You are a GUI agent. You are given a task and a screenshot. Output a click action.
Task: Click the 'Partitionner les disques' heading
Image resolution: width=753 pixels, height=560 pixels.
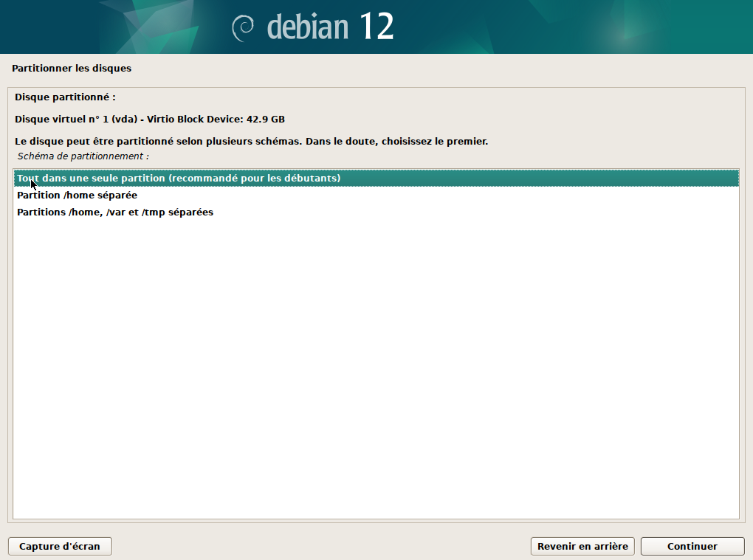pyautogui.click(x=72, y=68)
